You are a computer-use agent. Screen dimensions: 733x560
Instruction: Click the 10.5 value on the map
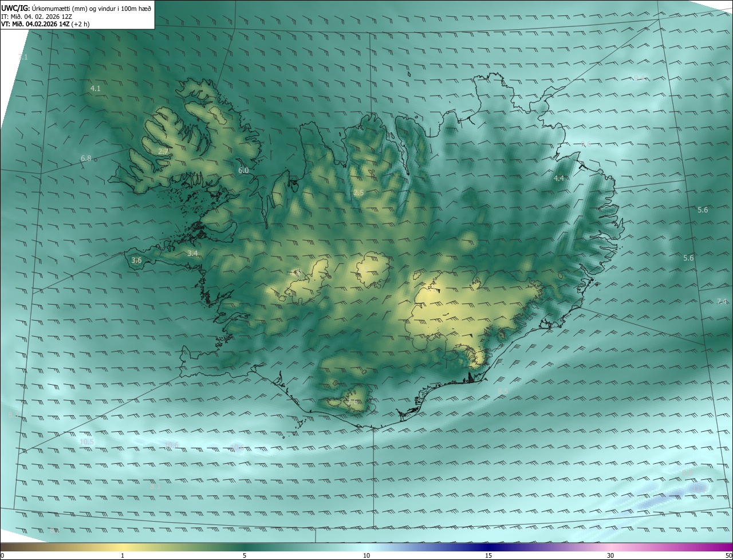[x=87, y=442]
